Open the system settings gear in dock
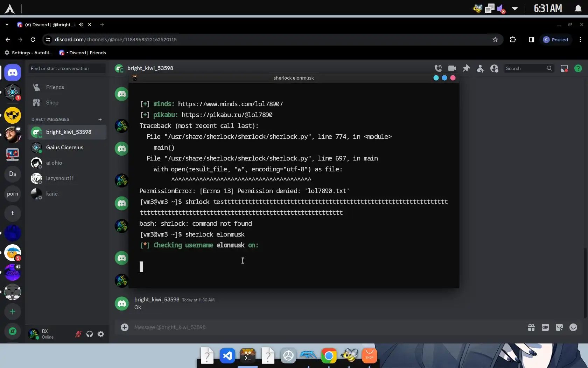 (288, 356)
